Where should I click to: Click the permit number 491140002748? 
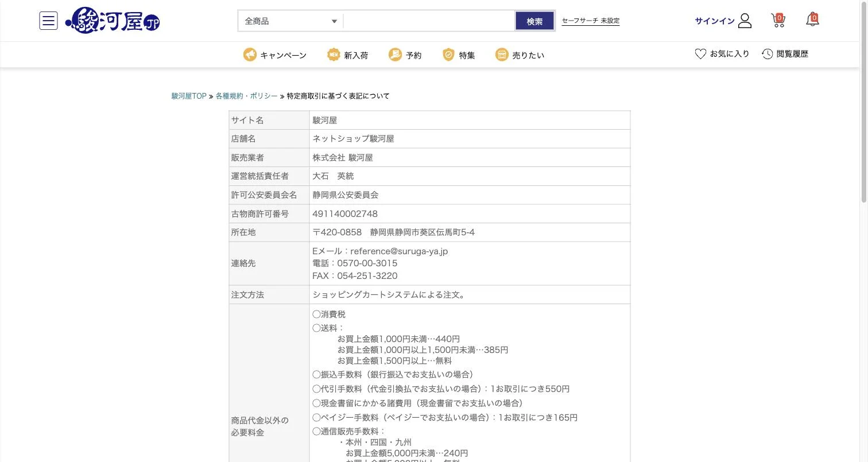point(345,213)
